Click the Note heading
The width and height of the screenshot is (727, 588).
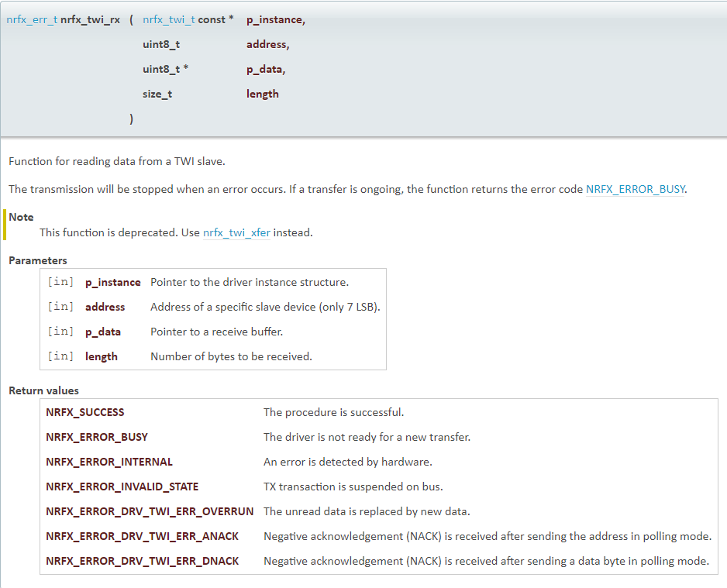[21, 217]
